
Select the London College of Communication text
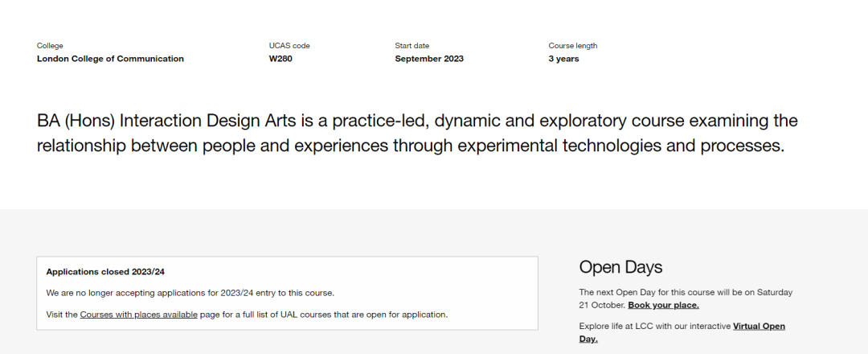[110, 59]
